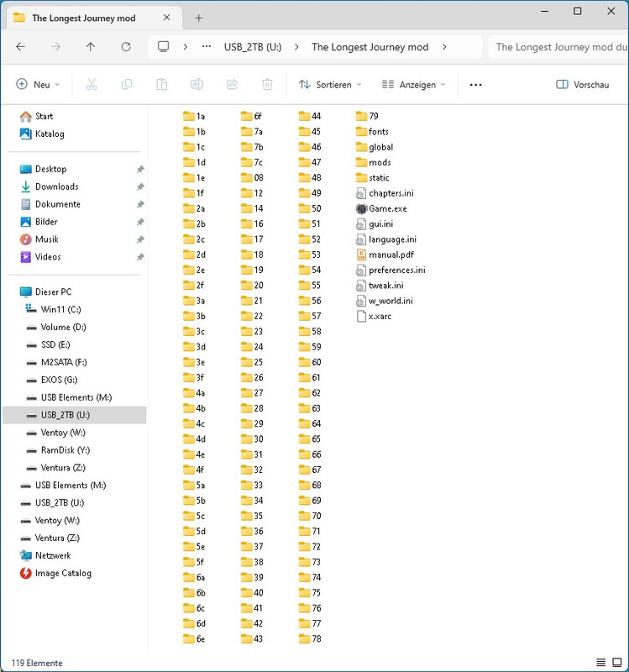Select the language.ini file

pyautogui.click(x=386, y=239)
